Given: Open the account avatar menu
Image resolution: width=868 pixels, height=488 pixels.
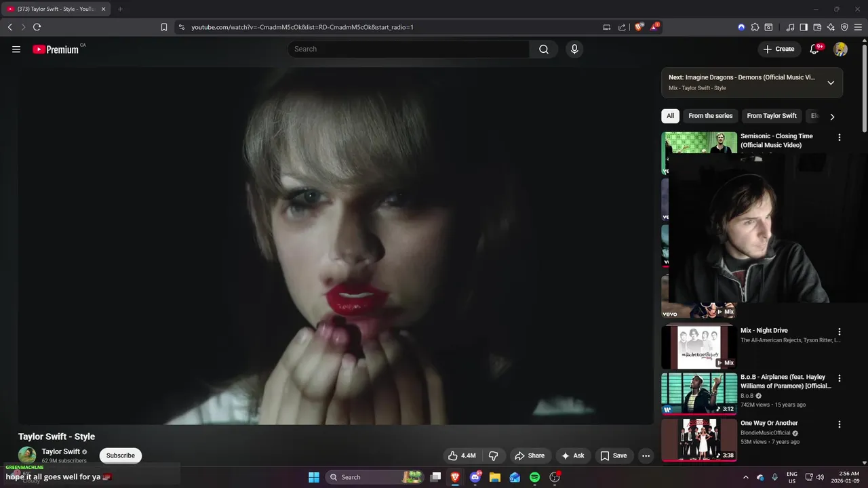Looking at the screenshot, I should pos(840,49).
